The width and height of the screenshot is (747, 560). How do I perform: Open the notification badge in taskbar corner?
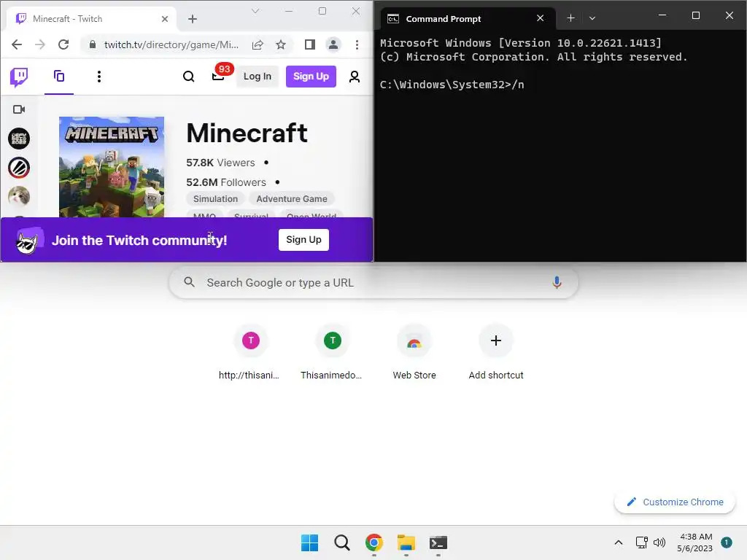[727, 542]
